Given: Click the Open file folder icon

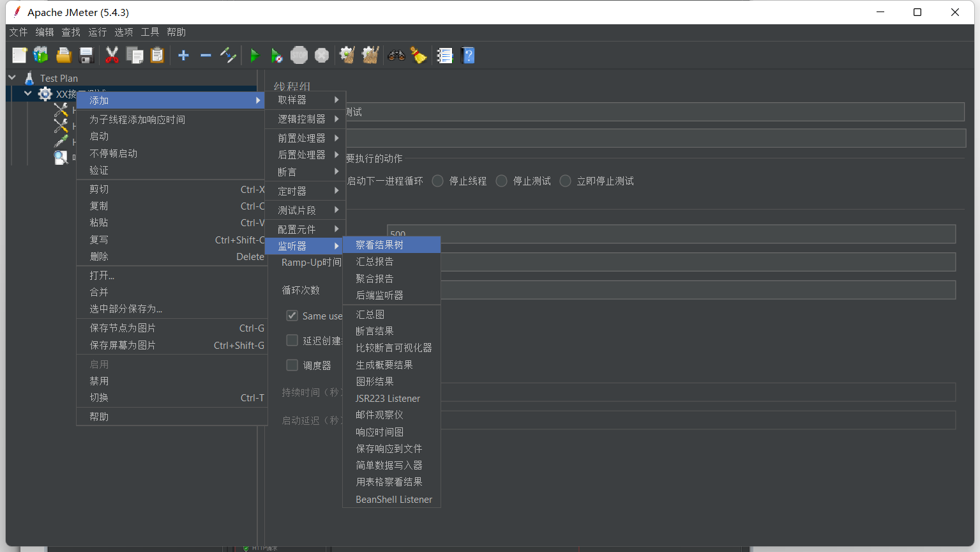Looking at the screenshot, I should point(63,56).
